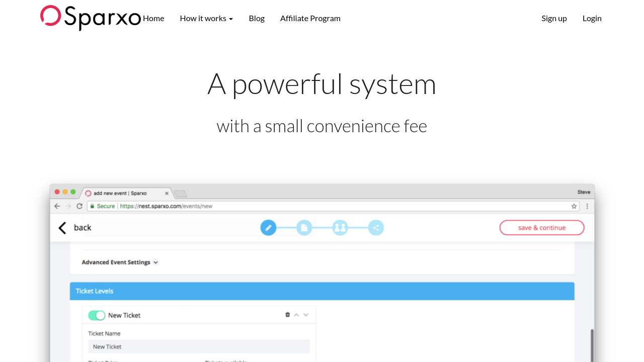Click the Ticket Name input field

click(199, 346)
